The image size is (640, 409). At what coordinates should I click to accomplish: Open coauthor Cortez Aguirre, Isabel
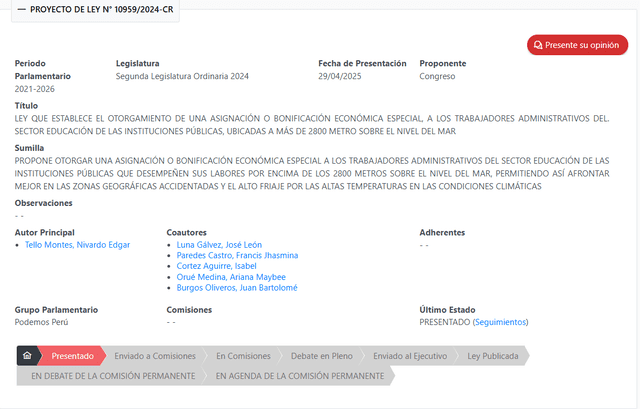(x=216, y=266)
